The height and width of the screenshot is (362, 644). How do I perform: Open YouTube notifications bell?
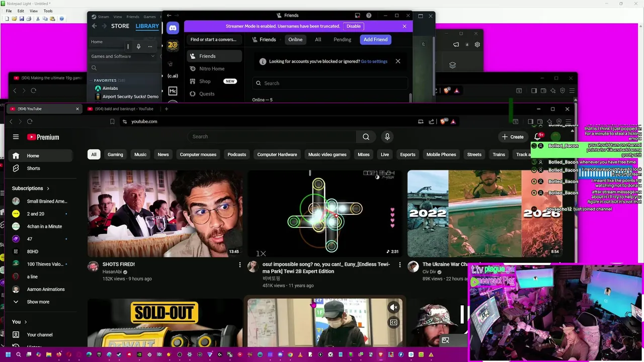tap(537, 137)
